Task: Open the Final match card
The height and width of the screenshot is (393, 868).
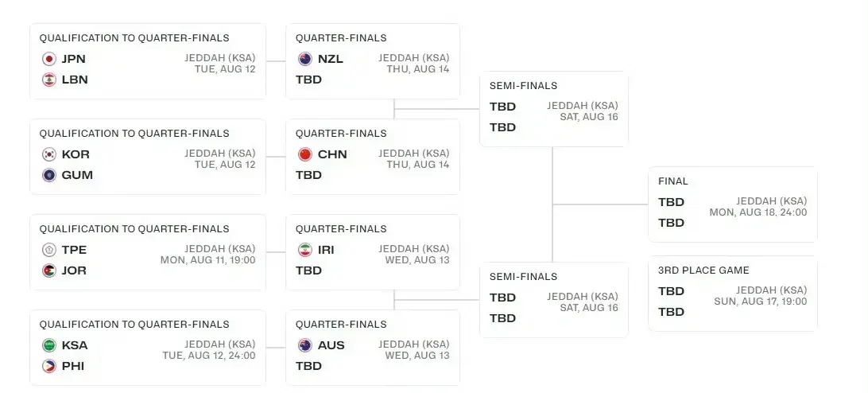Action: (x=732, y=204)
